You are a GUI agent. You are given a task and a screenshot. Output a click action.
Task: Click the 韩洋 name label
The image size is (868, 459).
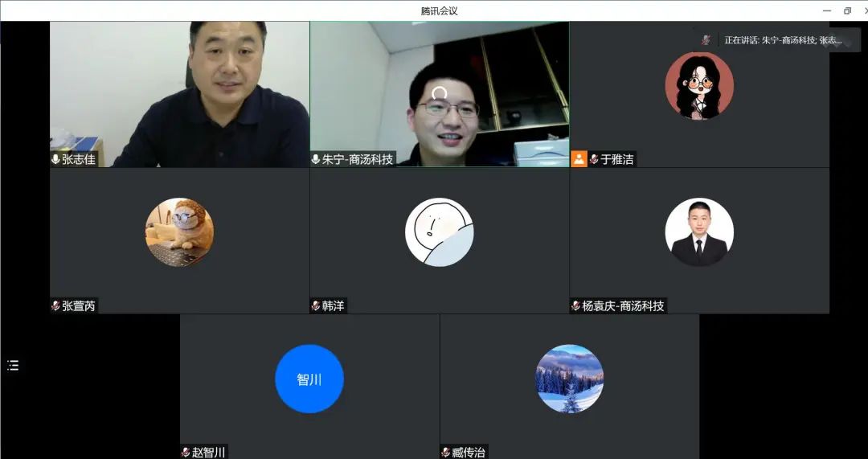click(x=334, y=305)
